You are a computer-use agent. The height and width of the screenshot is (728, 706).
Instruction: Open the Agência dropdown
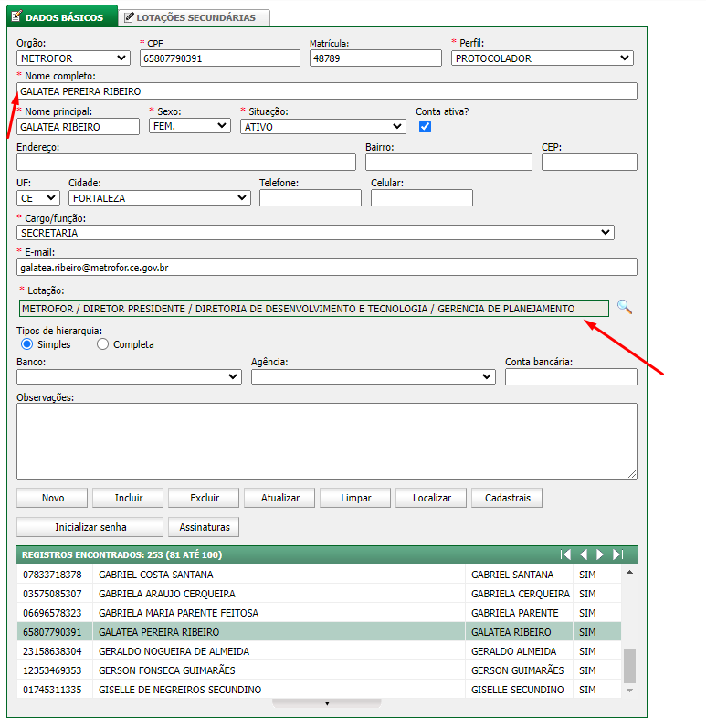click(374, 376)
